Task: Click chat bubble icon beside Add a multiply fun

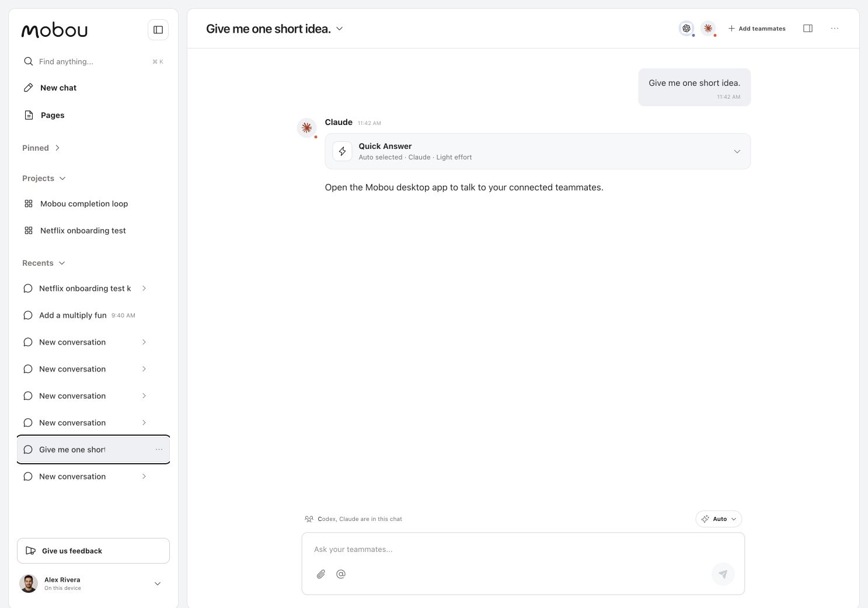Action: click(27, 315)
